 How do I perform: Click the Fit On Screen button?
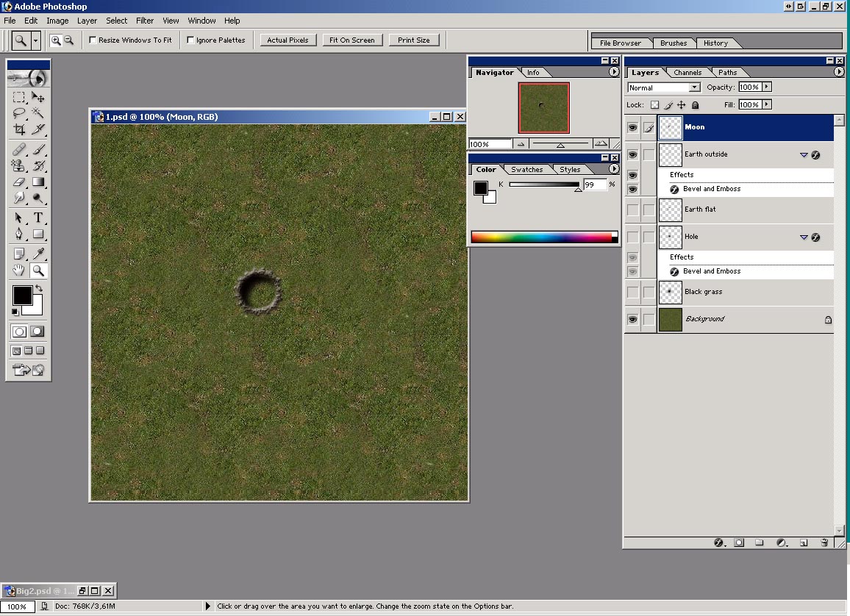(x=352, y=40)
